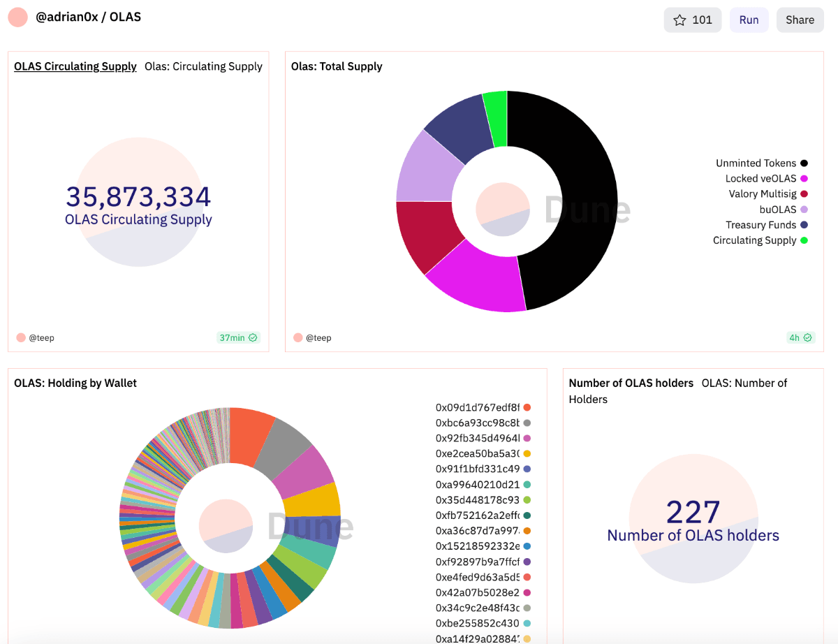
Task: Click wallet 0x42a07b5028e2 legend label
Action: (478, 592)
